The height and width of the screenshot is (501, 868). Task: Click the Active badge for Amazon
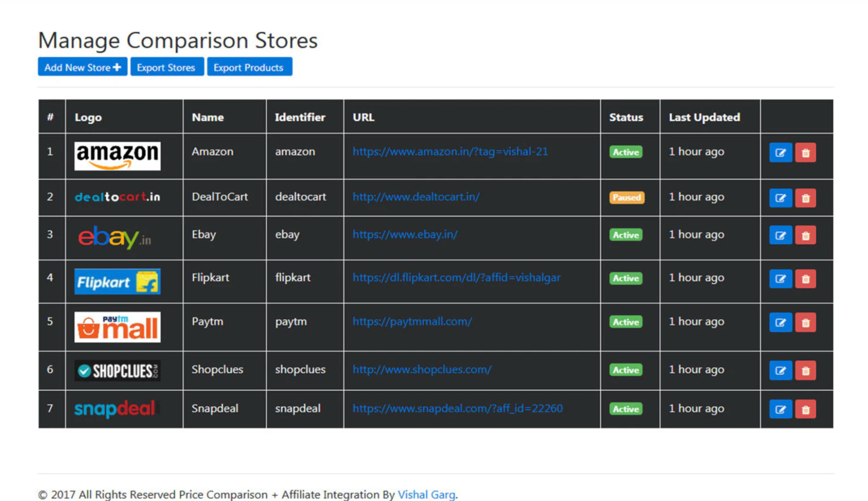click(626, 152)
